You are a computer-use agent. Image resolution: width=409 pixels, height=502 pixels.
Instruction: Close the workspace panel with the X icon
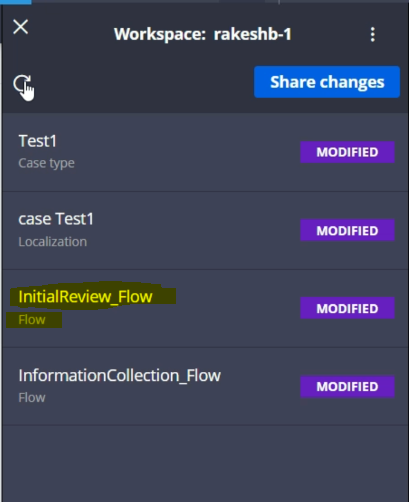coord(21,27)
